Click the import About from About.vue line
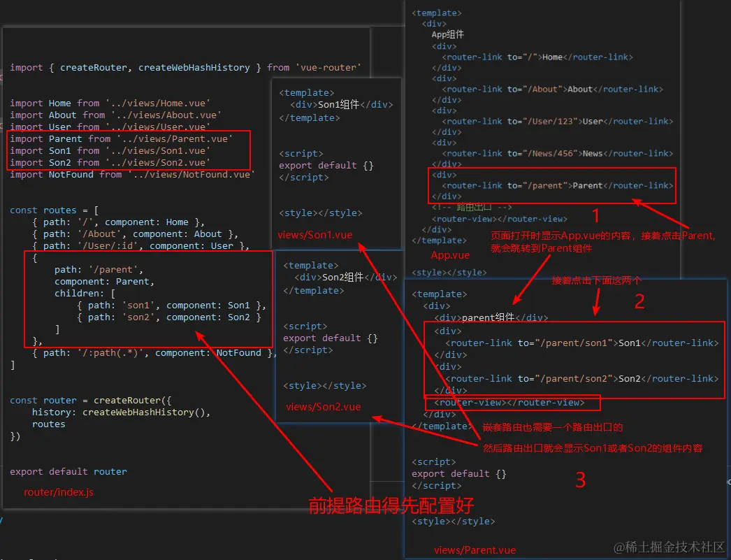This screenshot has width=731, height=560. point(115,115)
